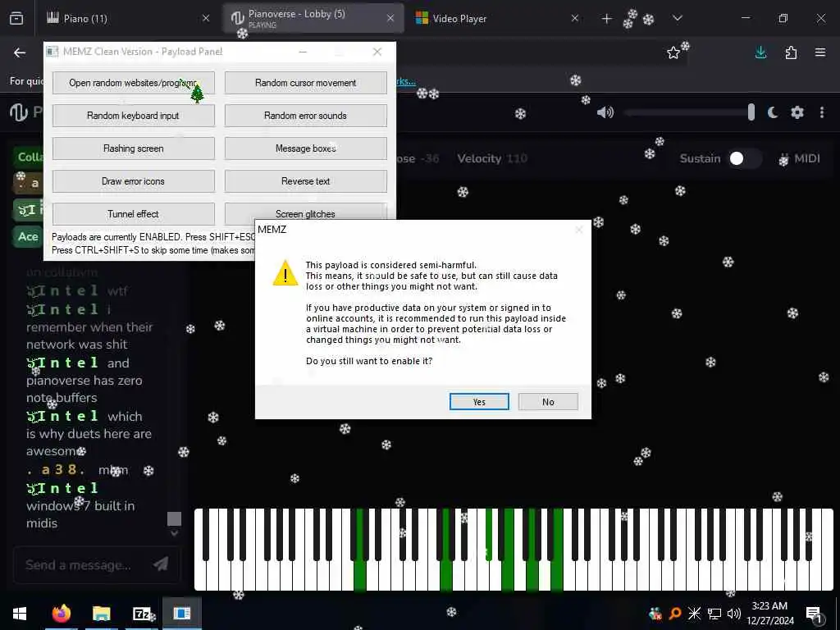Go back with the browser back arrow
Viewport: 840px width, 630px height.
tap(20, 52)
